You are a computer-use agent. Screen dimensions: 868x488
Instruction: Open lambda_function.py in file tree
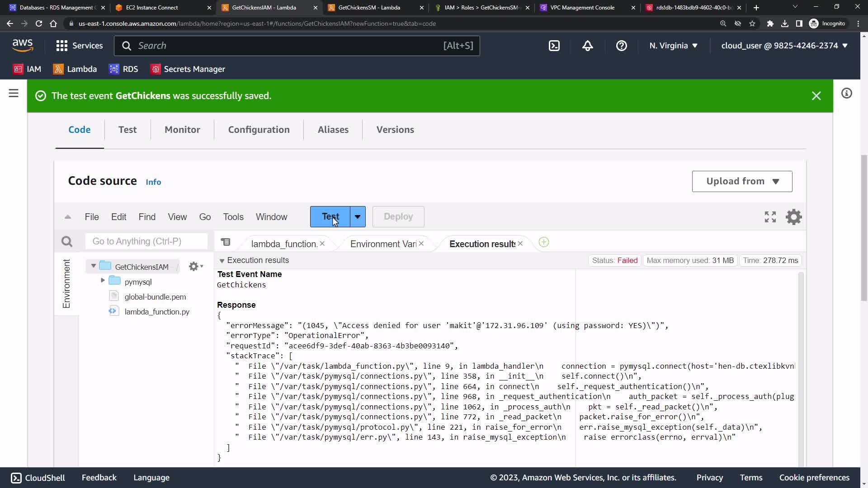pyautogui.click(x=156, y=312)
